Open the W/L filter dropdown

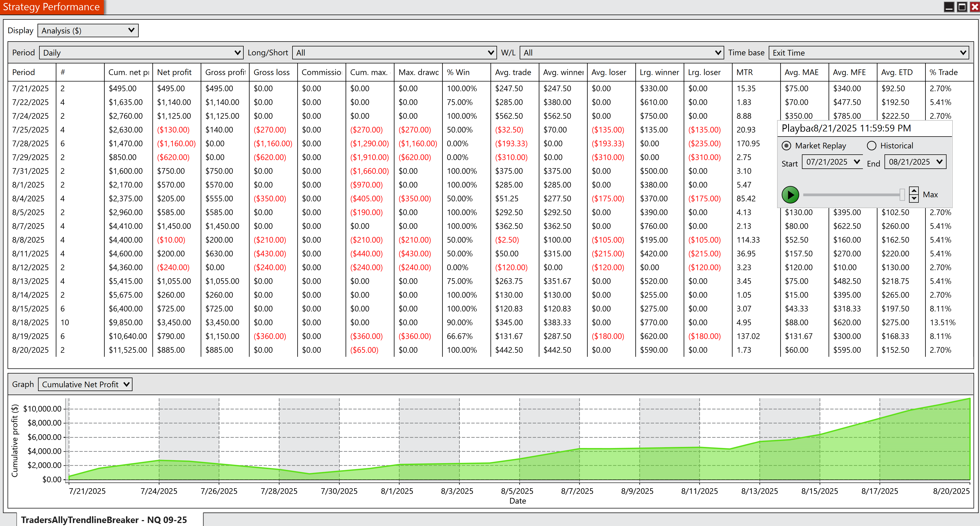[621, 53]
